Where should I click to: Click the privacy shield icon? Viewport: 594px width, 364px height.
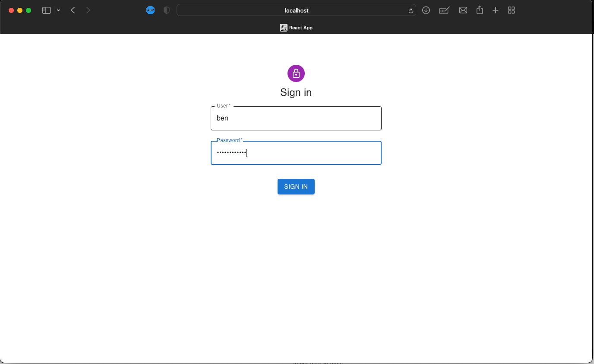click(167, 10)
